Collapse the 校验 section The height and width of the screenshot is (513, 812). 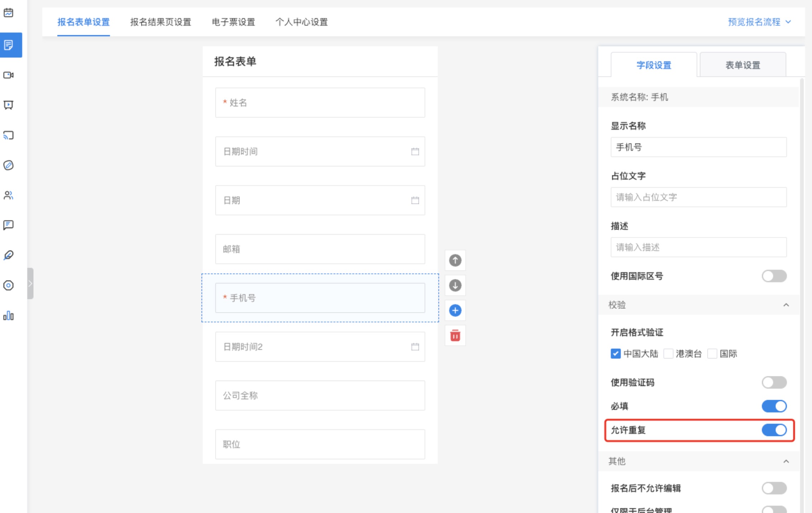[786, 305]
